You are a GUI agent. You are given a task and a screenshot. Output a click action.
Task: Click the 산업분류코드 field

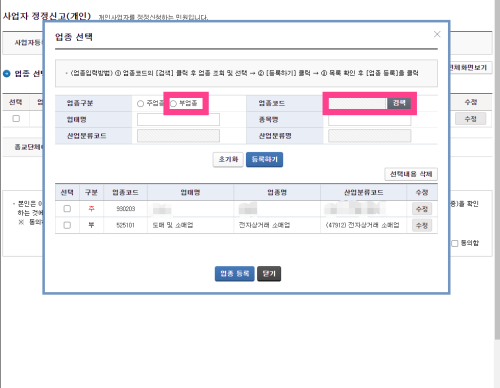(x=178, y=136)
